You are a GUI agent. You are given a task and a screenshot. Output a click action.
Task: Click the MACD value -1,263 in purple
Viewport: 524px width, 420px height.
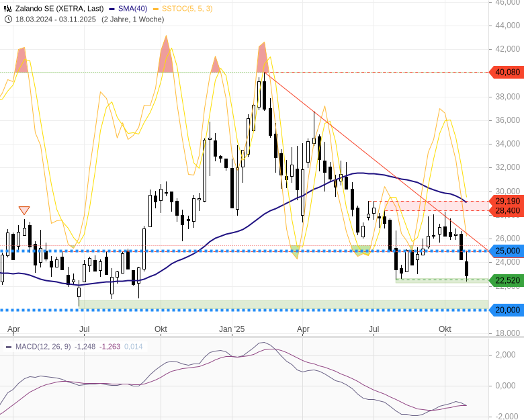[111, 347]
